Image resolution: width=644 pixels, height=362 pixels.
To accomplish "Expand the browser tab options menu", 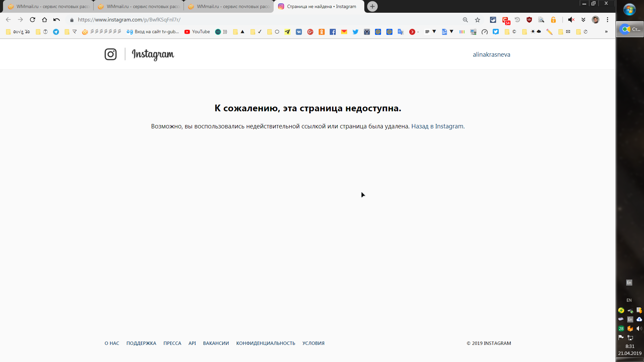I will 372,6.
